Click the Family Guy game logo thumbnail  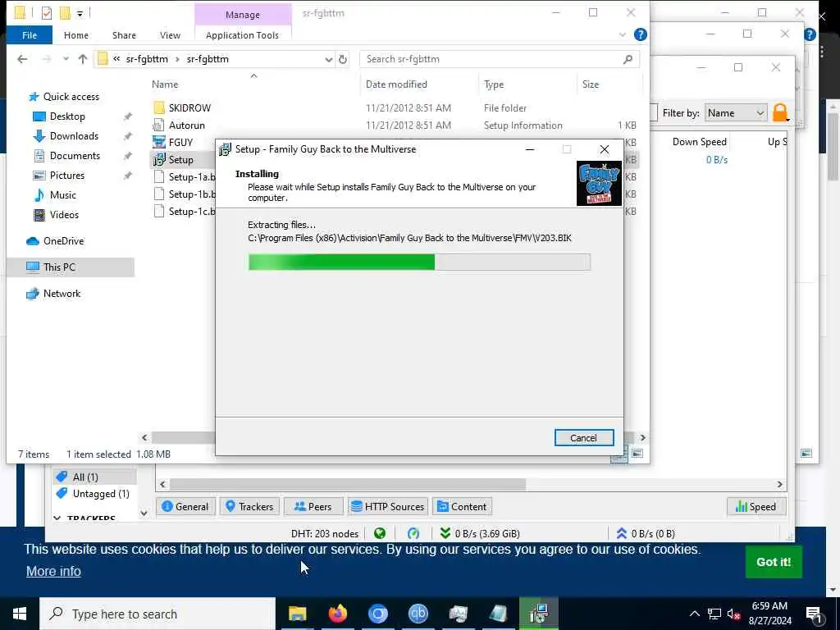tap(599, 183)
